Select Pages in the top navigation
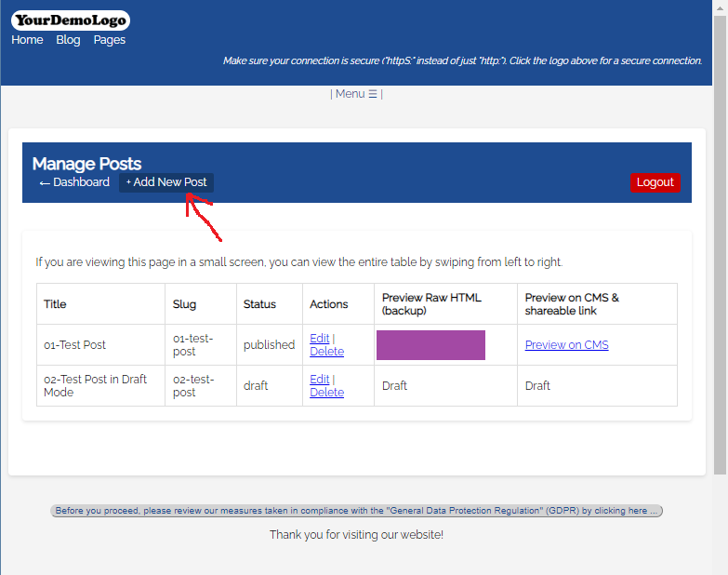728x575 pixels. pos(109,40)
